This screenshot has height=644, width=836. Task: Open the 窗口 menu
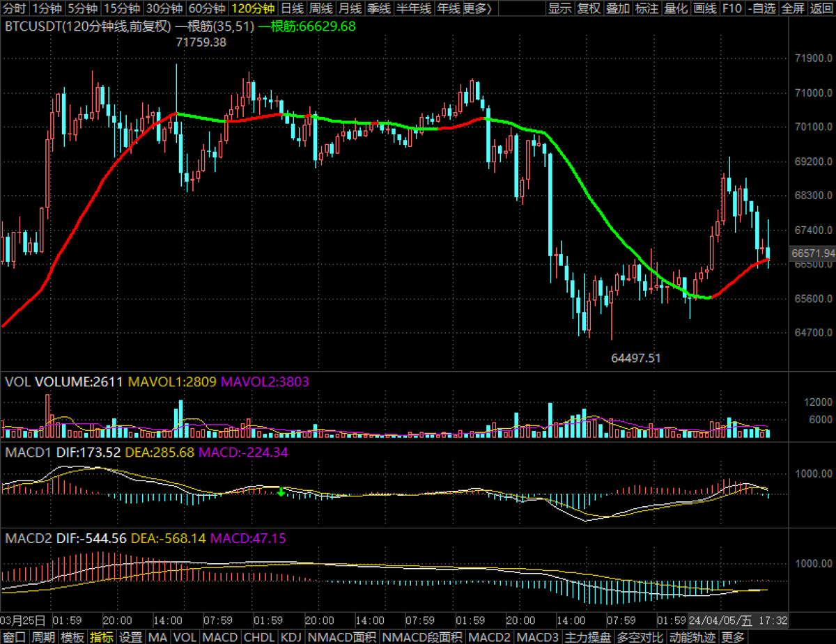[14, 637]
